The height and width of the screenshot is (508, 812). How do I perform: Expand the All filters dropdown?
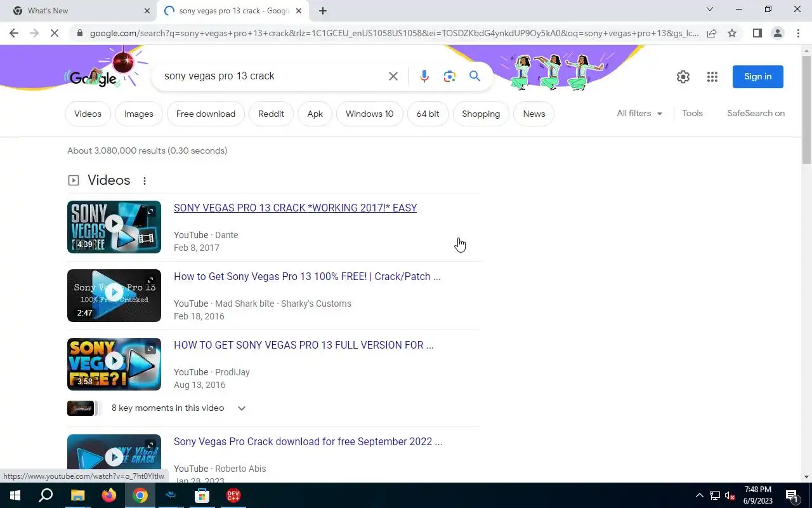click(x=639, y=113)
